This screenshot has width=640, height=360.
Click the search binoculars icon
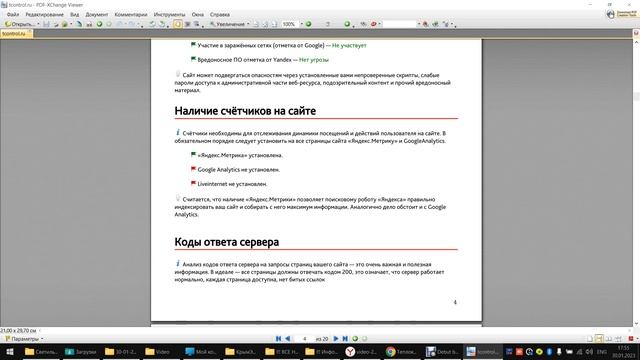425,24
